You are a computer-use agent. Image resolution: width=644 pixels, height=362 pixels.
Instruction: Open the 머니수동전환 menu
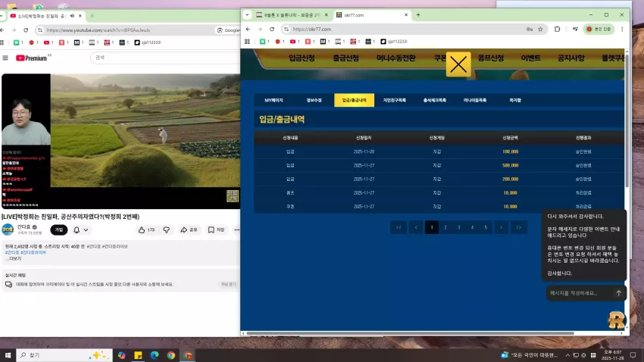click(396, 58)
